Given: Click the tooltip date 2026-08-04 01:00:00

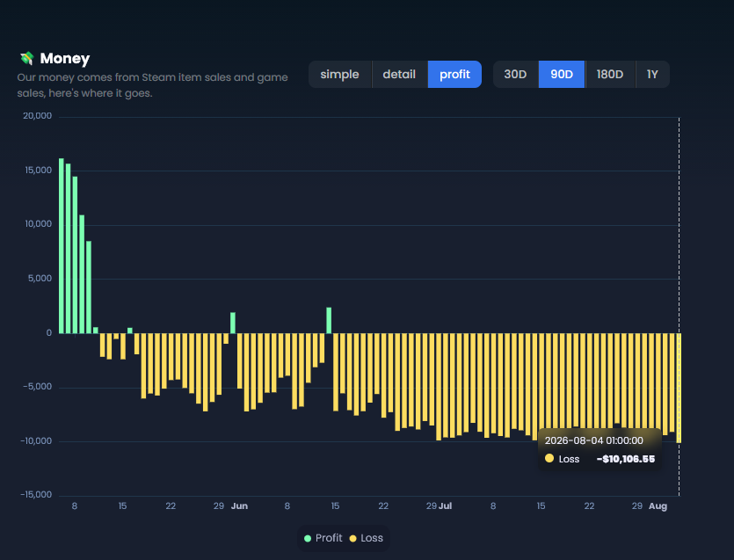Looking at the screenshot, I should (x=593, y=440).
